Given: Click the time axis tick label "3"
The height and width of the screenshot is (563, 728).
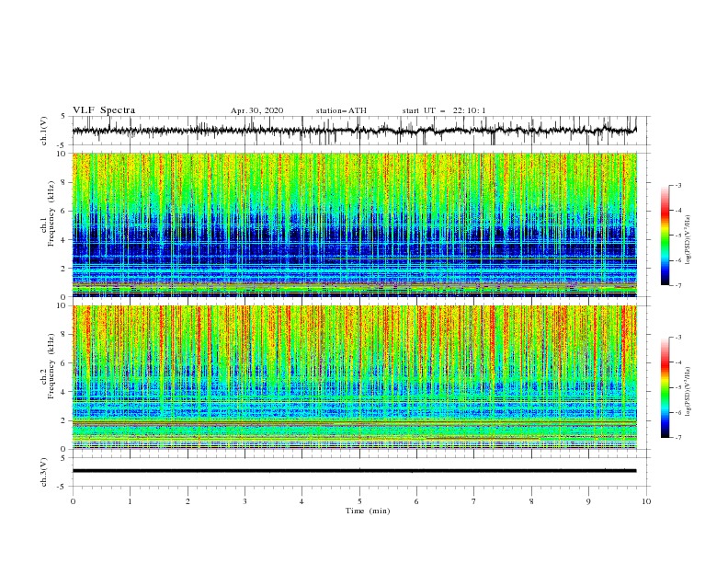Looking at the screenshot, I should point(245,501).
